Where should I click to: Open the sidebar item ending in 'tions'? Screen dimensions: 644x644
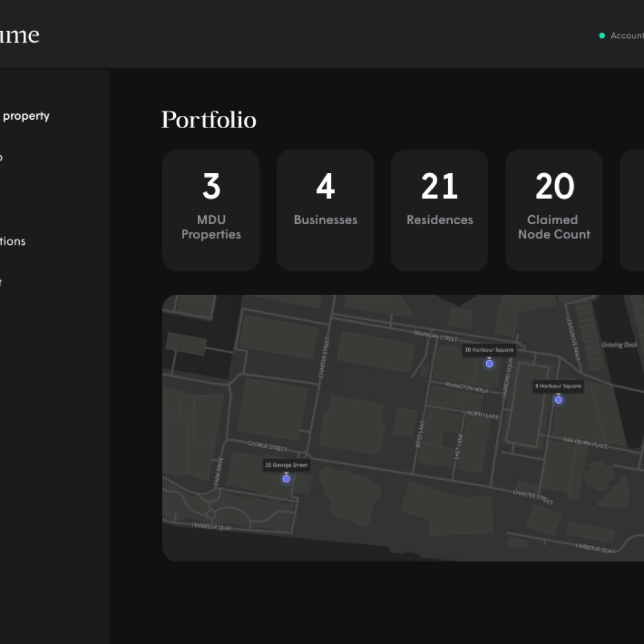pyautogui.click(x=13, y=241)
